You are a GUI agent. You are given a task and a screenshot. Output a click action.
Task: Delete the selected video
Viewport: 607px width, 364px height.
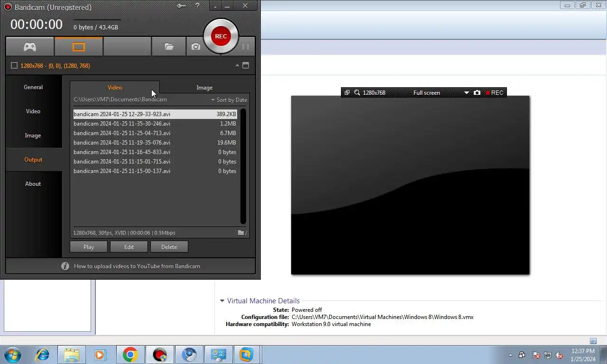(169, 247)
